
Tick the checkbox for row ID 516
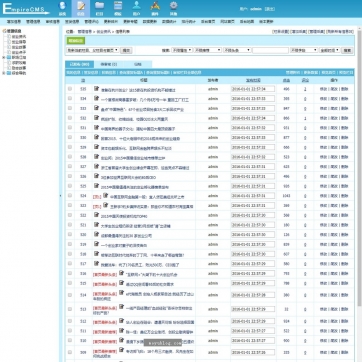click(70, 273)
